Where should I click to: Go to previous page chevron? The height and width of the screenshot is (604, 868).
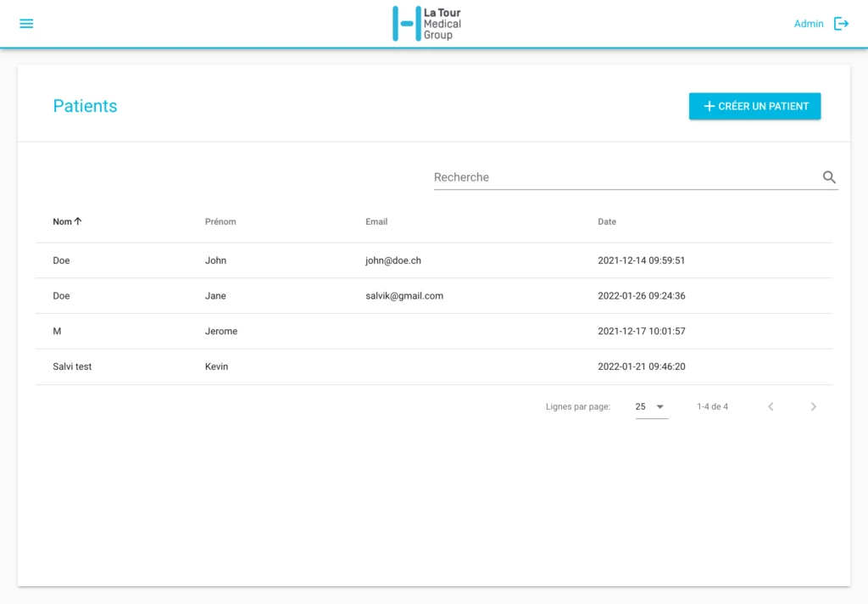click(x=771, y=406)
